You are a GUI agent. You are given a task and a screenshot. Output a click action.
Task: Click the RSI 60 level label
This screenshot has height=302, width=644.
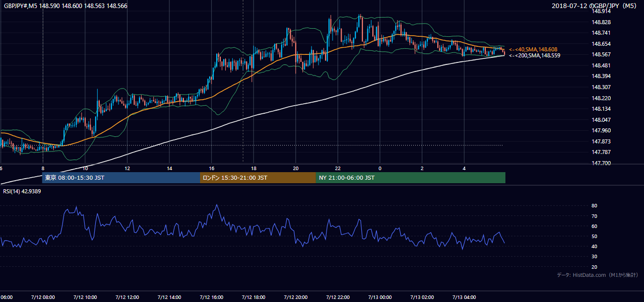594,226
